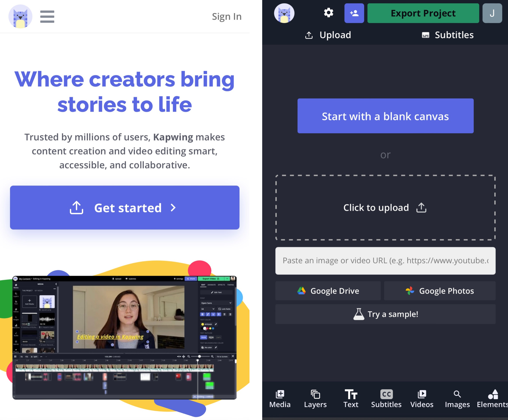Screen dimensions: 508x420
Task: Open the CC Subtitles tool
Action: (386, 399)
